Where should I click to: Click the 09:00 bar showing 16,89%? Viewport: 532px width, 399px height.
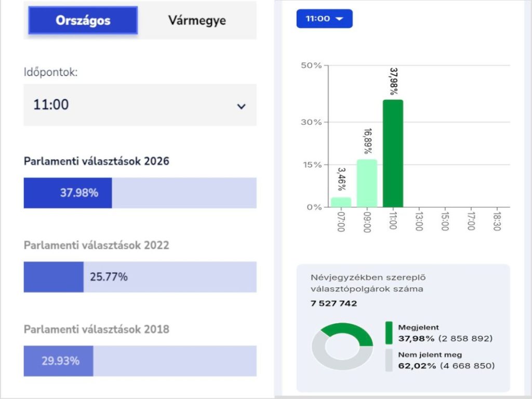[367, 183]
